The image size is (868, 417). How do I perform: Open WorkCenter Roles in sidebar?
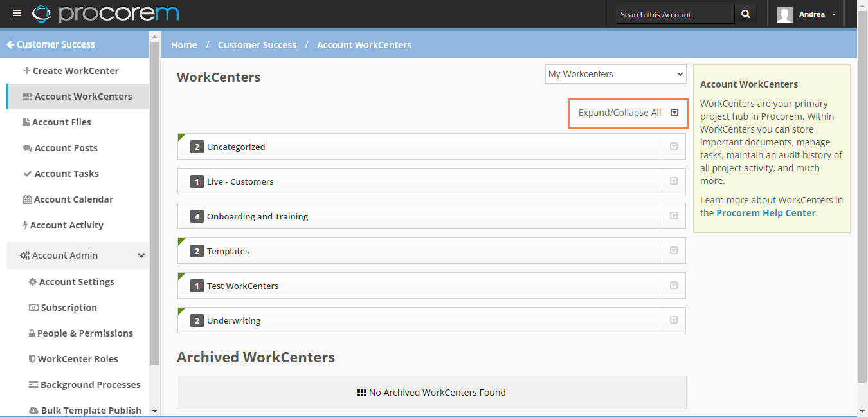point(78,359)
